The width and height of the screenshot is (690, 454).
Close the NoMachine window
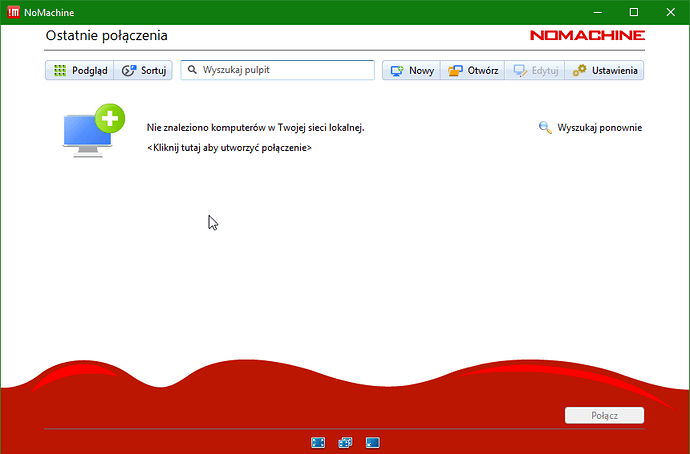pos(669,12)
